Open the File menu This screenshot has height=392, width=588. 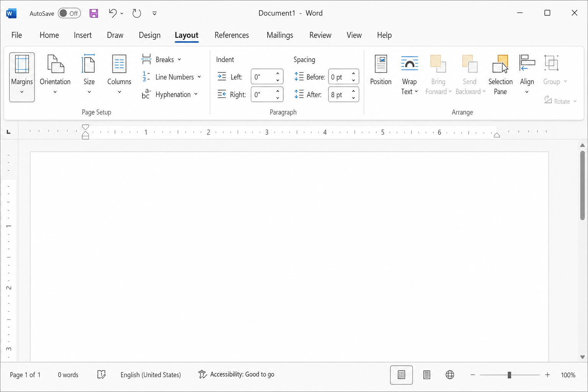(16, 35)
